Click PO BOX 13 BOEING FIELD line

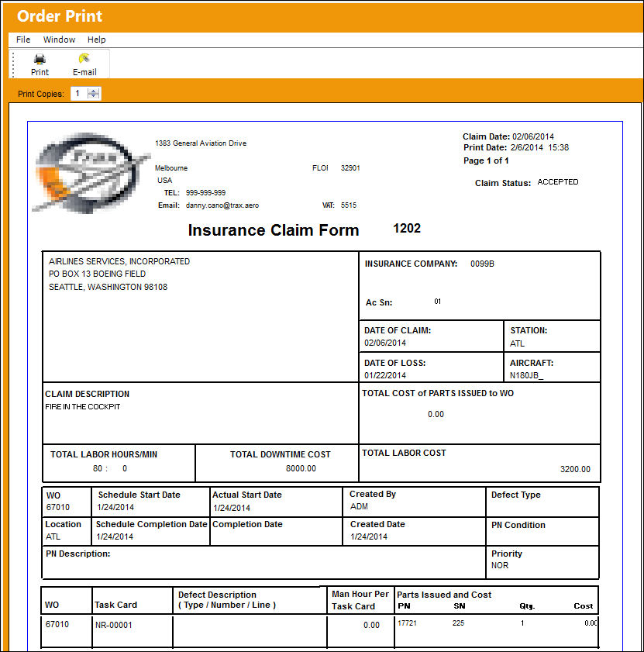pyautogui.click(x=97, y=274)
